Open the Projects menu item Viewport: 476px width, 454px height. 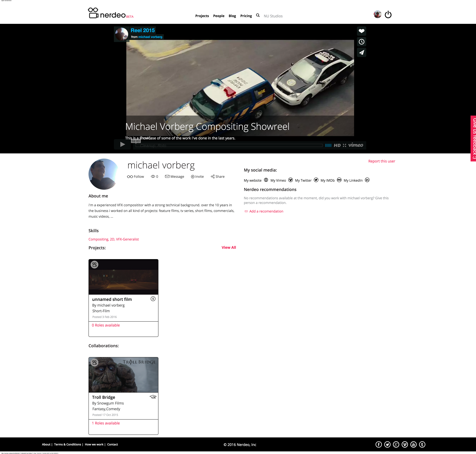[x=202, y=16]
